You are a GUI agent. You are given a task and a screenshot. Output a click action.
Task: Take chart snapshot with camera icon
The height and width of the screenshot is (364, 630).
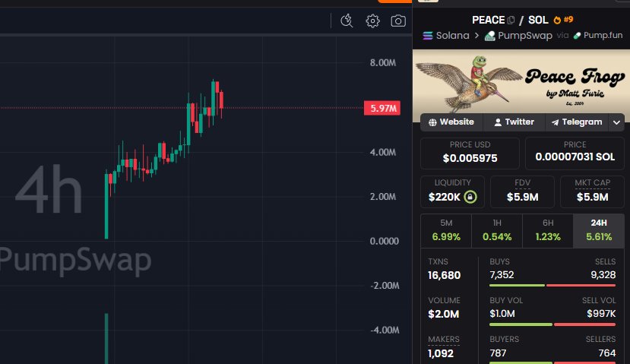[x=398, y=21]
